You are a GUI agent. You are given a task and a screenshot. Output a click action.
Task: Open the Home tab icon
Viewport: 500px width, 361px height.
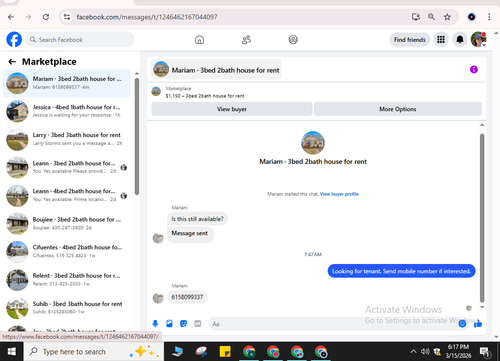coord(199,40)
